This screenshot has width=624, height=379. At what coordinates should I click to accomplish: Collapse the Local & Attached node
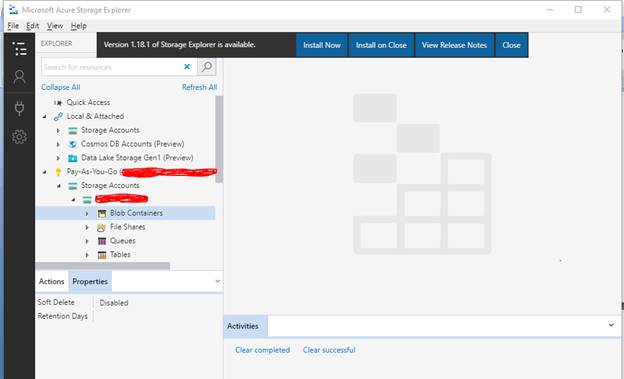[x=45, y=117]
